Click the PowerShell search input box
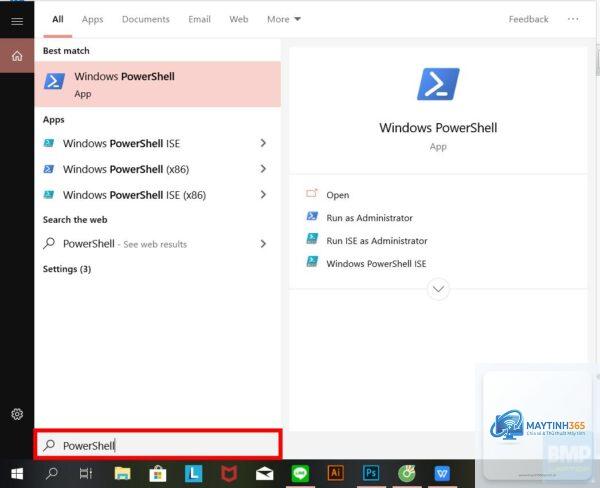This screenshot has height=488, width=600. [158, 445]
